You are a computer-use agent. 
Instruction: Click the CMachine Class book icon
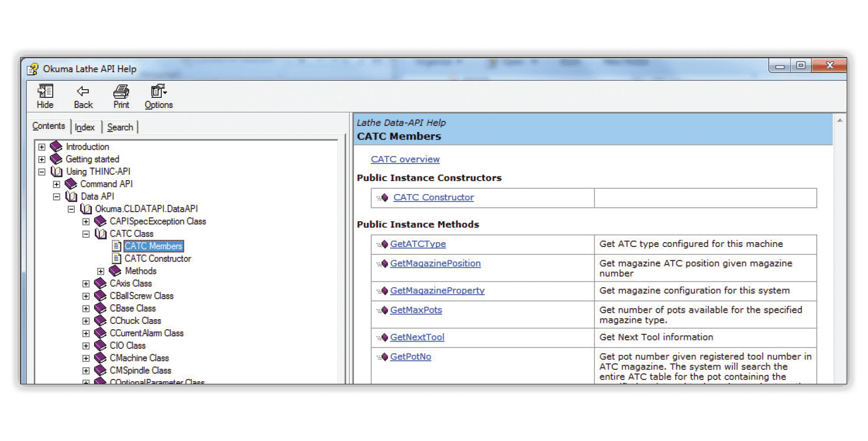click(100, 358)
